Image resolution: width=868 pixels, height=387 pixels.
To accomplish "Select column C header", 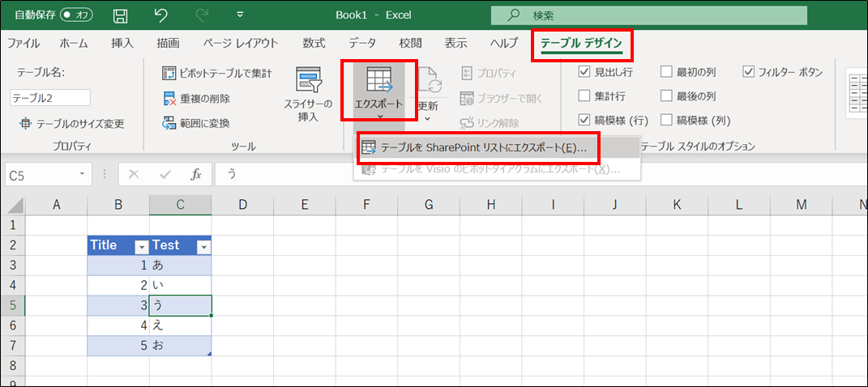I will pos(180,205).
